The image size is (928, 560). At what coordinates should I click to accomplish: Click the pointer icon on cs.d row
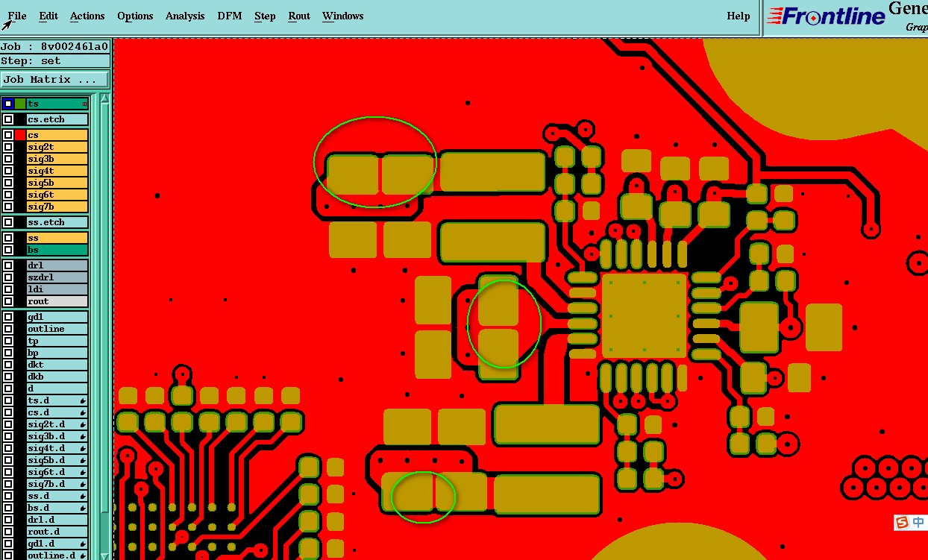coord(83,412)
